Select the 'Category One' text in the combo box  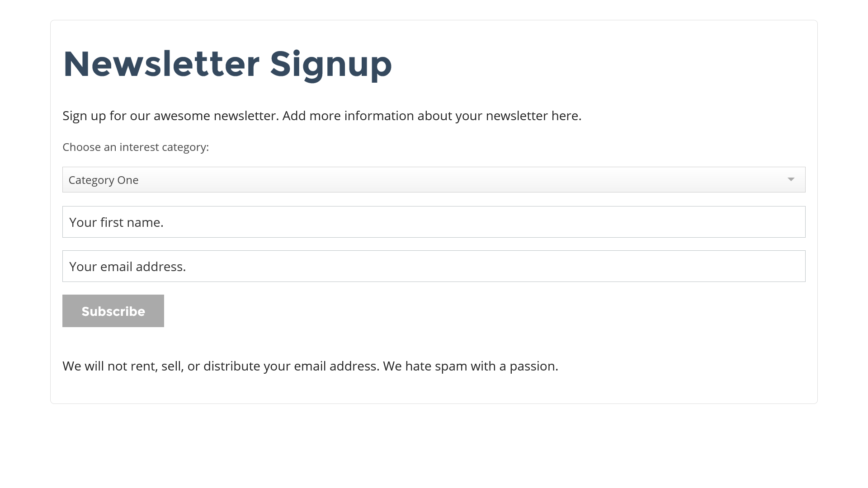[x=104, y=180]
